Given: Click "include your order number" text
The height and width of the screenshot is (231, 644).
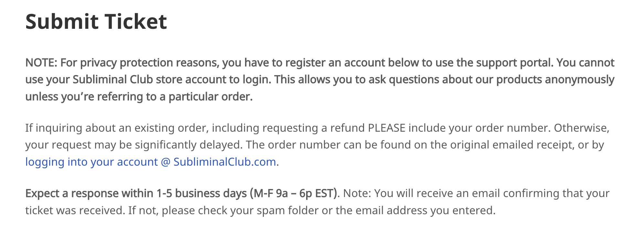Looking at the screenshot, I should pos(479,128).
